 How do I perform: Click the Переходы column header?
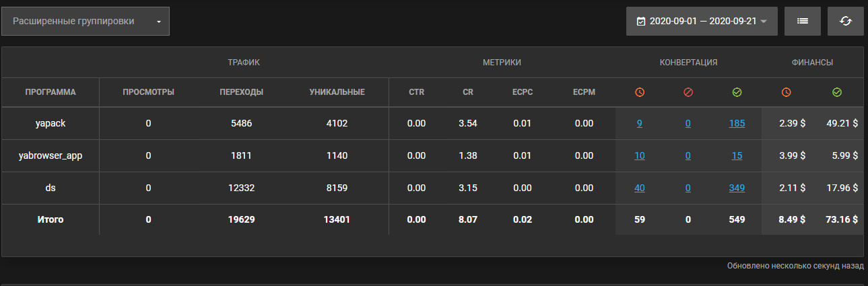coord(241,92)
